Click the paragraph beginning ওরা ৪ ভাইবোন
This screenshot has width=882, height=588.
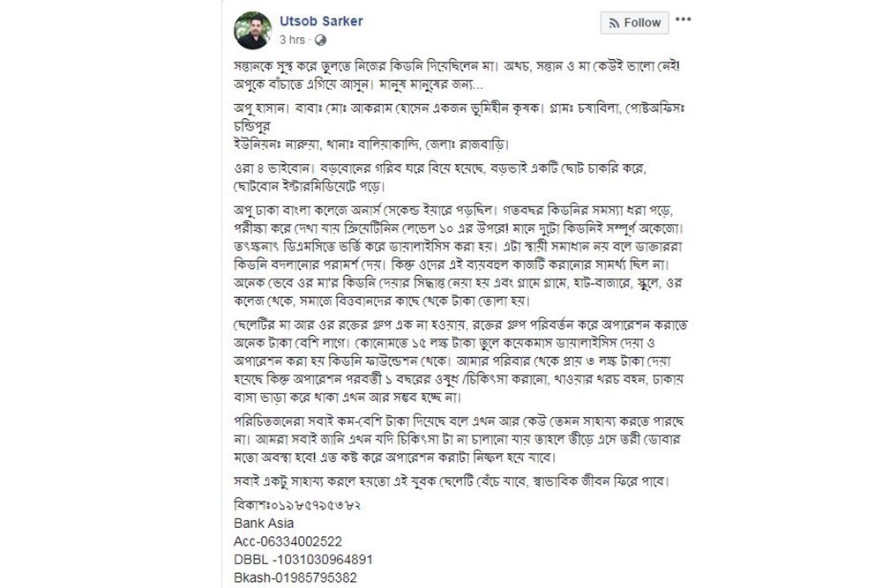point(440,177)
